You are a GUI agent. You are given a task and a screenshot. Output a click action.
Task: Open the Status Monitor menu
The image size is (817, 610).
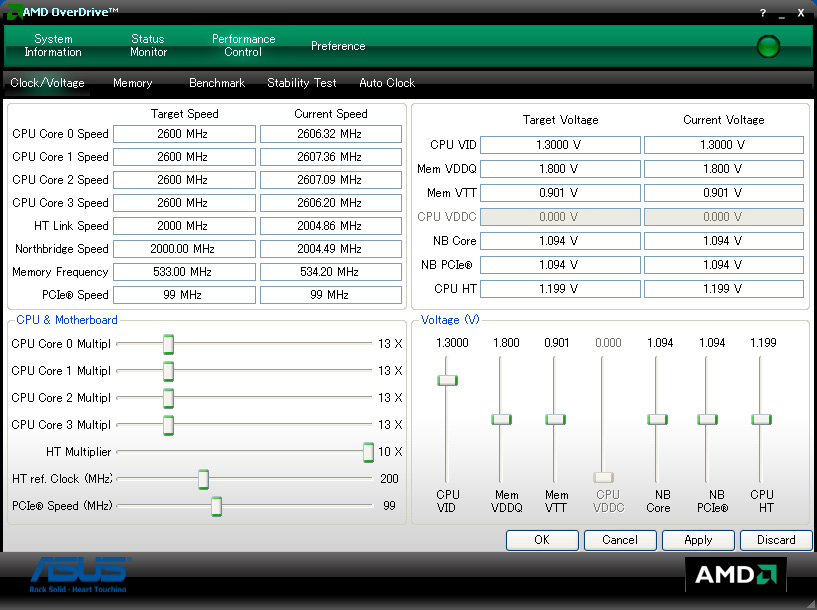tap(148, 46)
